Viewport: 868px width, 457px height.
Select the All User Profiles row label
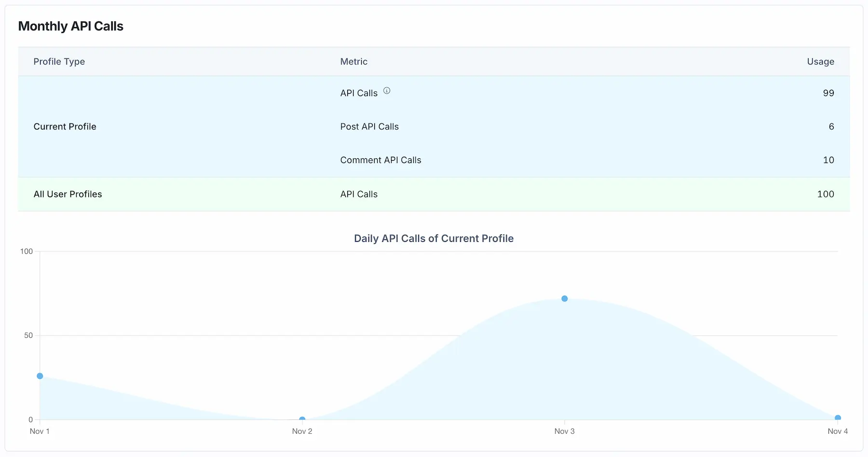click(x=68, y=194)
